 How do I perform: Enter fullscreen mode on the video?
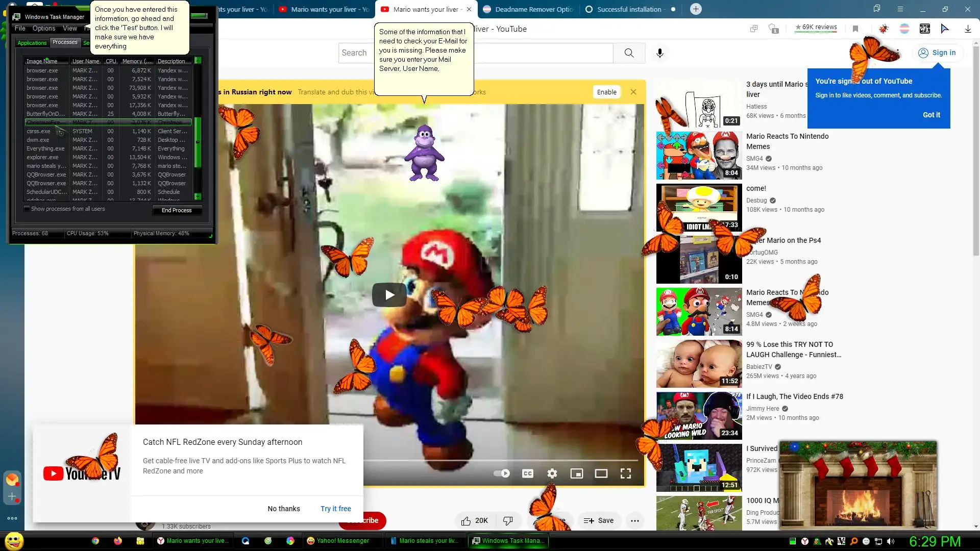(625, 473)
